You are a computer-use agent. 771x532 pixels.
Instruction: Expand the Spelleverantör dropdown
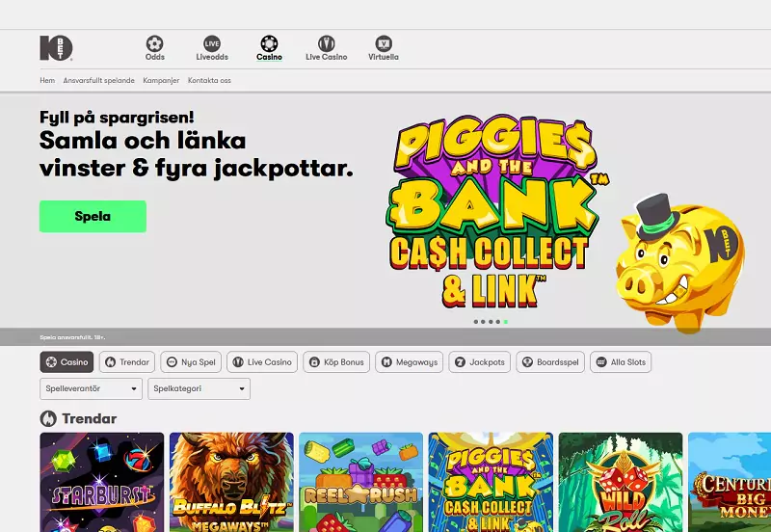[91, 388]
